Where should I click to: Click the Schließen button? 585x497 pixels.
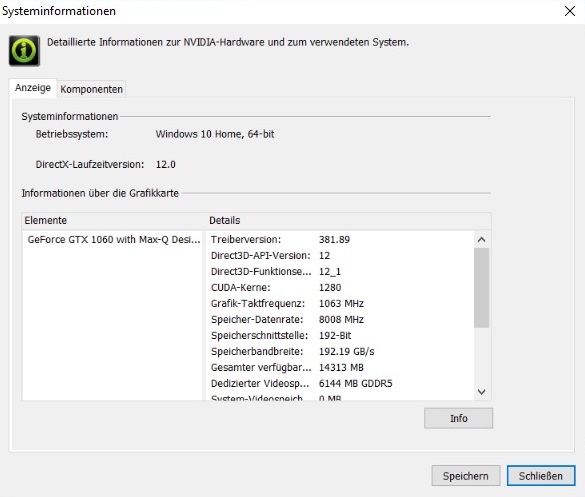coord(541,476)
